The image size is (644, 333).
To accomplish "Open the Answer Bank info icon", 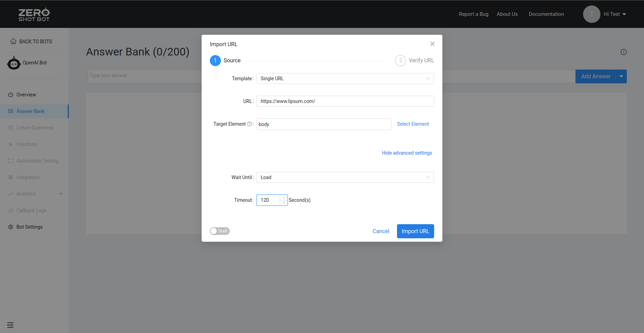I will click(624, 52).
